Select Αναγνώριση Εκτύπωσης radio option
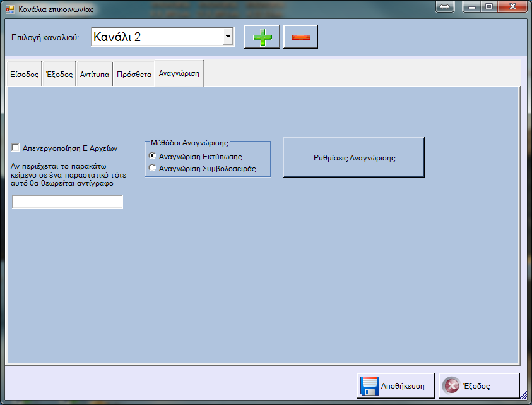The height and width of the screenshot is (405, 532). (152, 156)
